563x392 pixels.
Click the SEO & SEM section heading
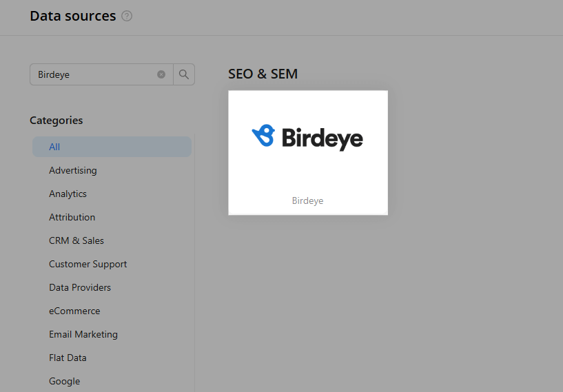[263, 74]
